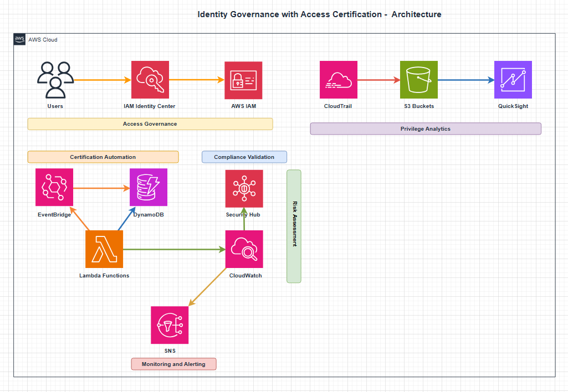Click the EventBridge label text
Image resolution: width=568 pixels, height=392 pixels.
pos(54,215)
